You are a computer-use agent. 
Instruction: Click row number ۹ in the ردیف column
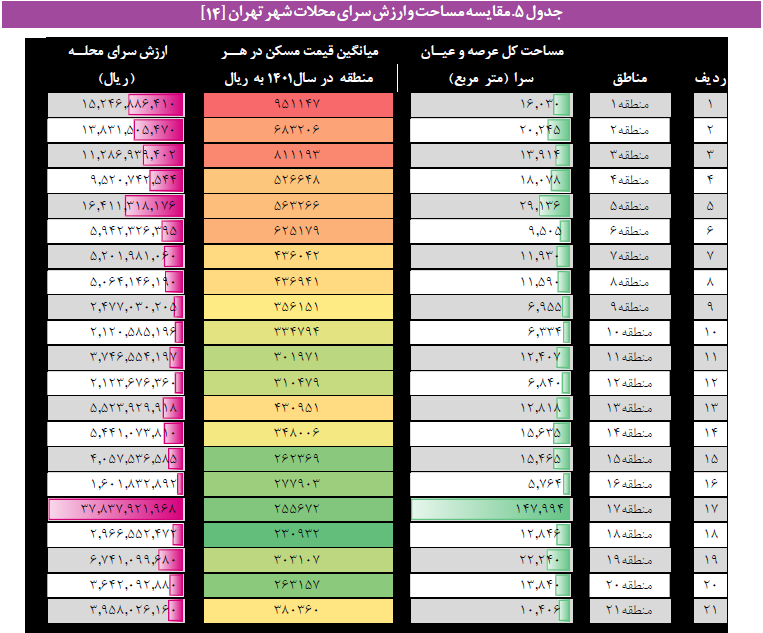pos(710,306)
